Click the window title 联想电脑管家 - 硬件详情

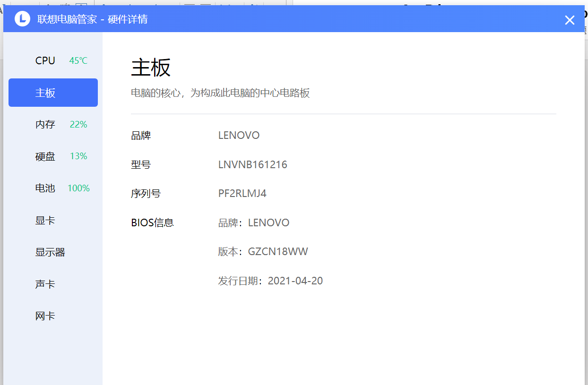pos(93,19)
